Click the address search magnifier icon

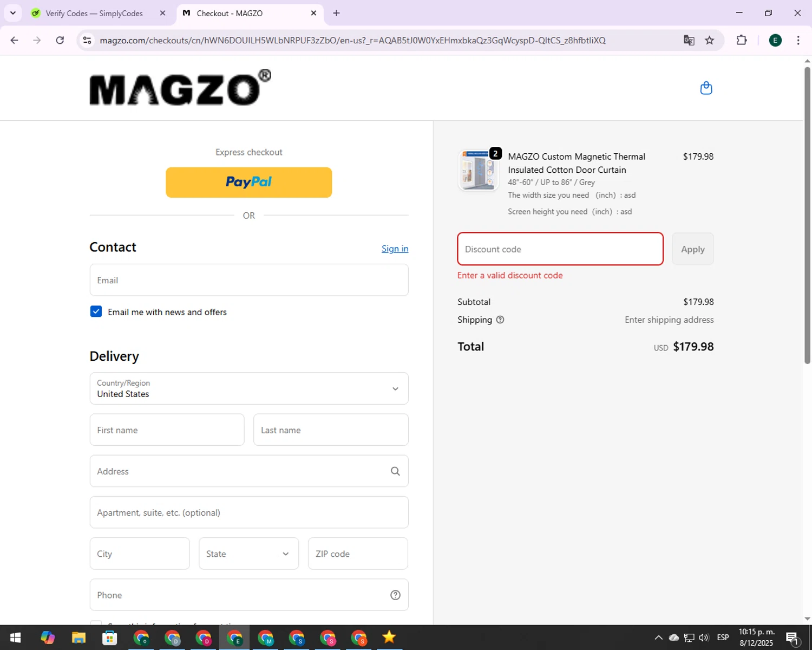(x=395, y=471)
